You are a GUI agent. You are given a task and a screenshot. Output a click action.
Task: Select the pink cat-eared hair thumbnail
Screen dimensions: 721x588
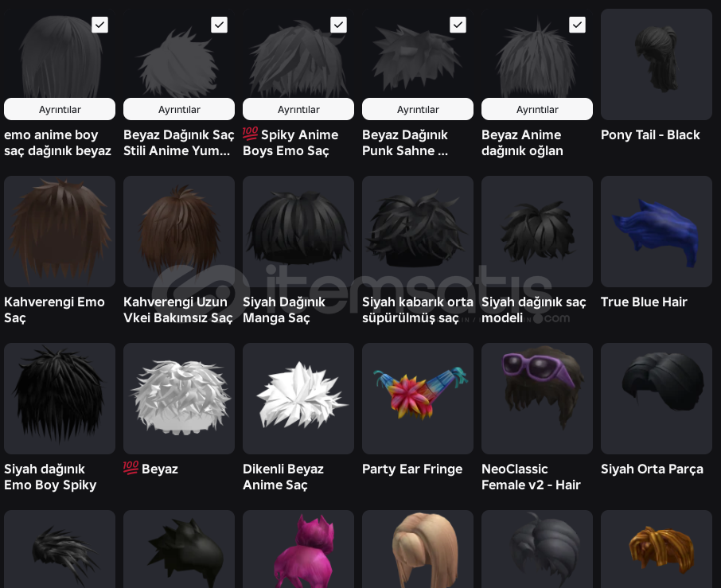[x=298, y=549]
